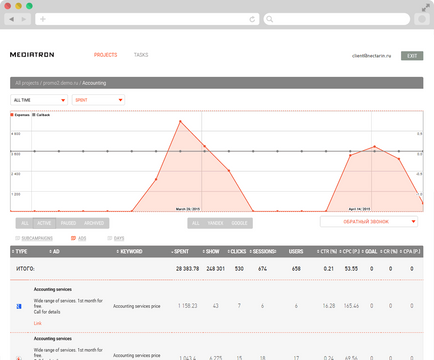The image size is (434, 360).
Task: Click the browser forward arrow
Action: tap(24, 19)
